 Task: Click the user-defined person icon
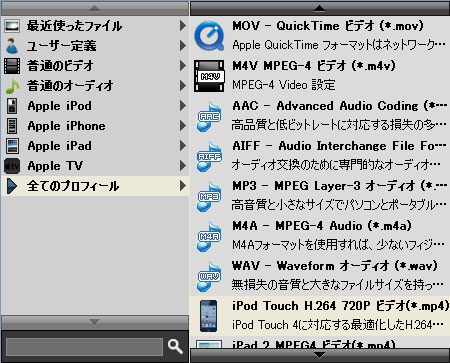12,46
